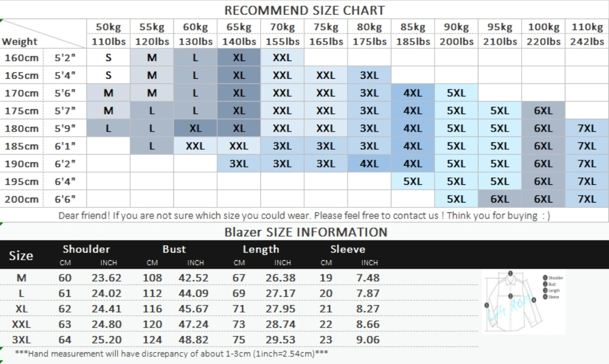609x364 pixels.
Task: Select the XXL bust value 120 cell
Action: [x=152, y=324]
